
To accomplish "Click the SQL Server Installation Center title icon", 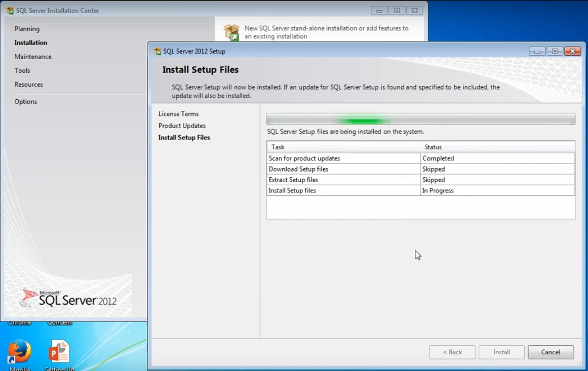I will [10, 11].
